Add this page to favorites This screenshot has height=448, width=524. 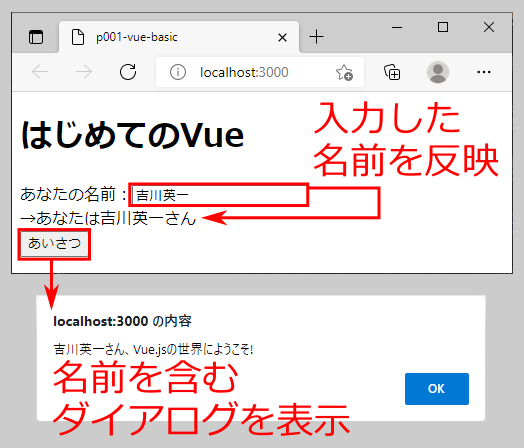click(x=344, y=72)
